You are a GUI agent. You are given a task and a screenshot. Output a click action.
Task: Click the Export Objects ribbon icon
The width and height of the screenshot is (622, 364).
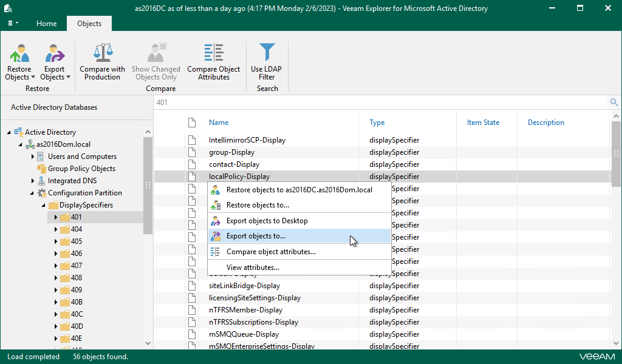55,55
